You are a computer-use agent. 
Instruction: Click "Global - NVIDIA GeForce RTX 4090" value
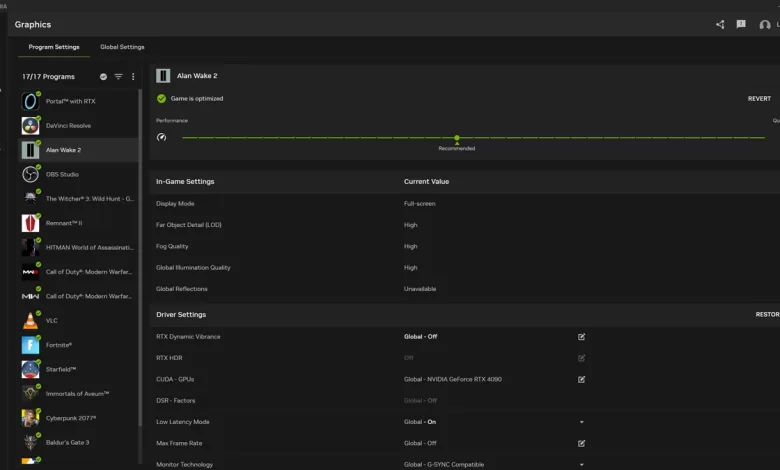click(453, 379)
